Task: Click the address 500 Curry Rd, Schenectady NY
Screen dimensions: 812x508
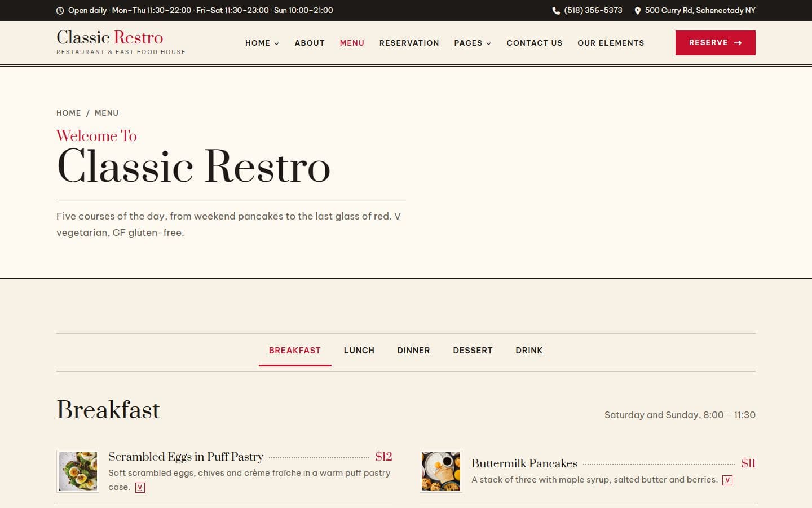Action: click(x=700, y=11)
